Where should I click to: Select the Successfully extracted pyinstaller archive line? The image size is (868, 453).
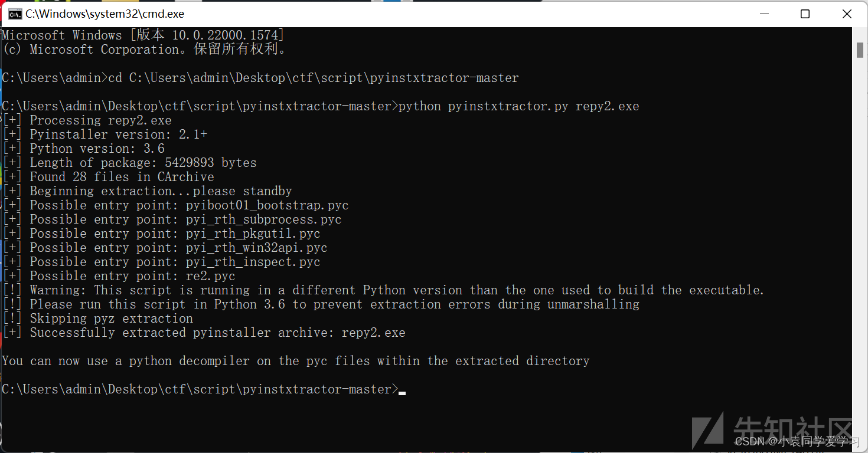point(204,332)
